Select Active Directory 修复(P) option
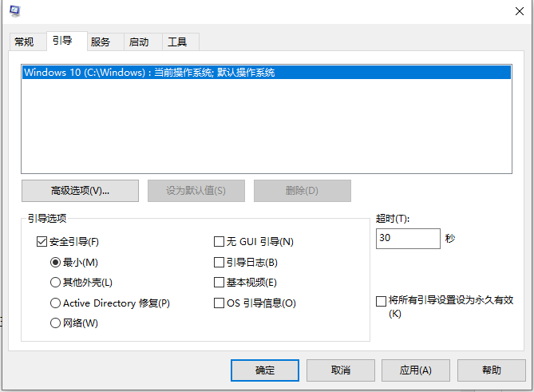 click(55, 303)
